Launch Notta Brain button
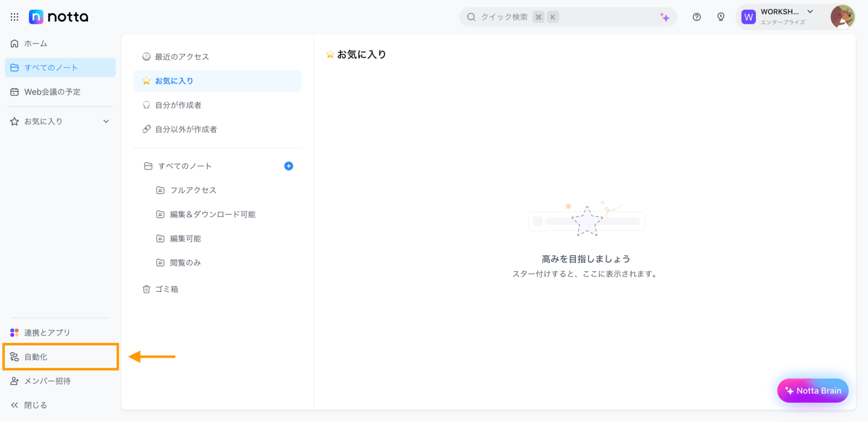The width and height of the screenshot is (868, 422). (x=813, y=390)
